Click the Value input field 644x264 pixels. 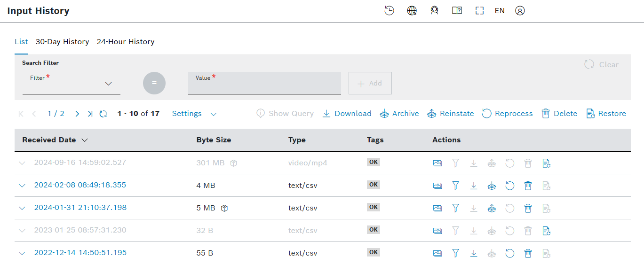point(264,84)
